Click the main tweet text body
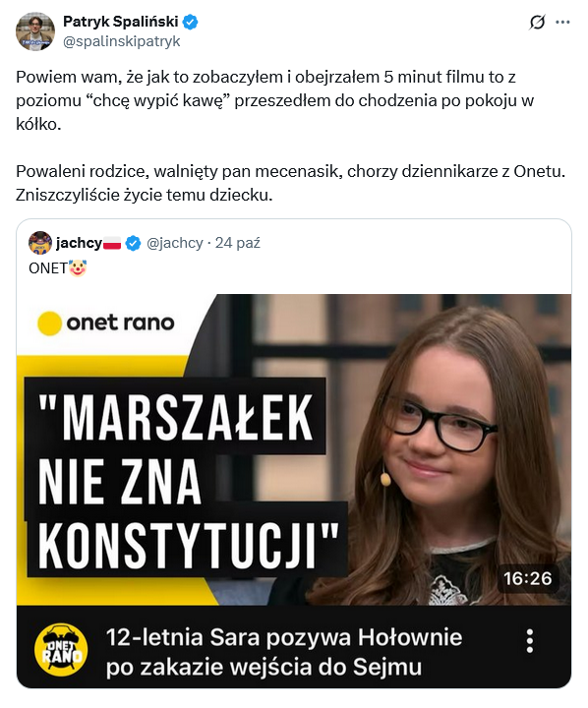The height and width of the screenshot is (708, 588). (290, 136)
